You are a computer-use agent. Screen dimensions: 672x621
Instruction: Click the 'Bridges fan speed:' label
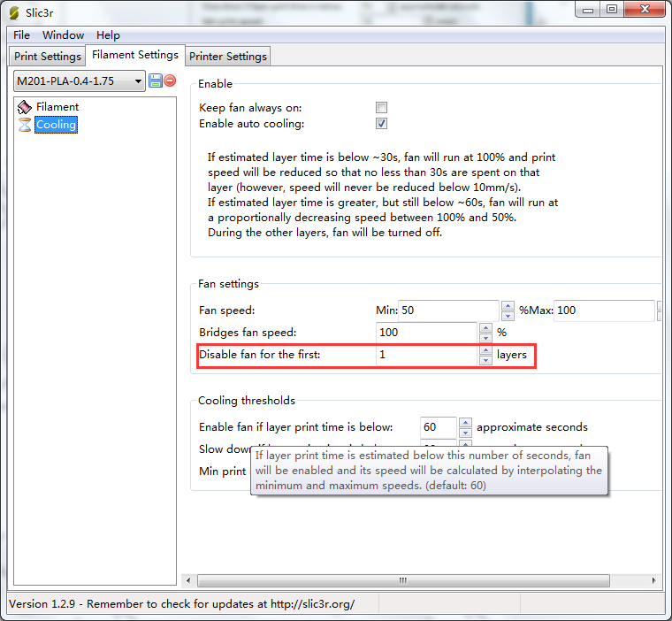point(248,333)
